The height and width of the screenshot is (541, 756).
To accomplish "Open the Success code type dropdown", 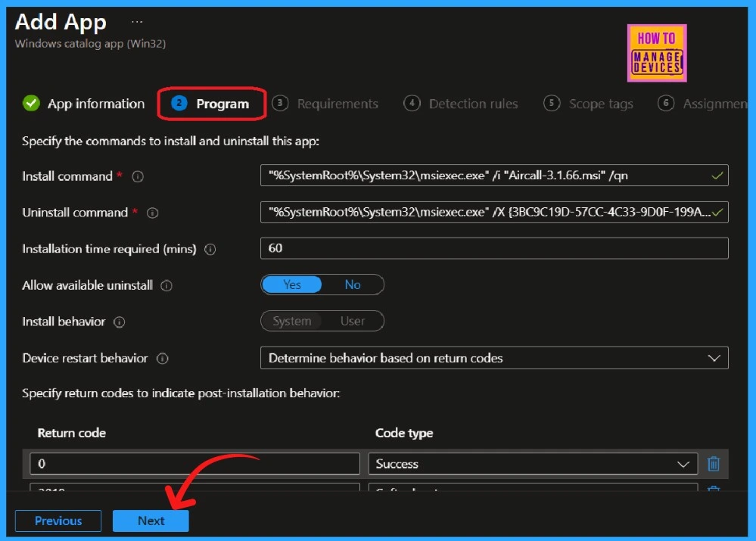I will point(533,464).
